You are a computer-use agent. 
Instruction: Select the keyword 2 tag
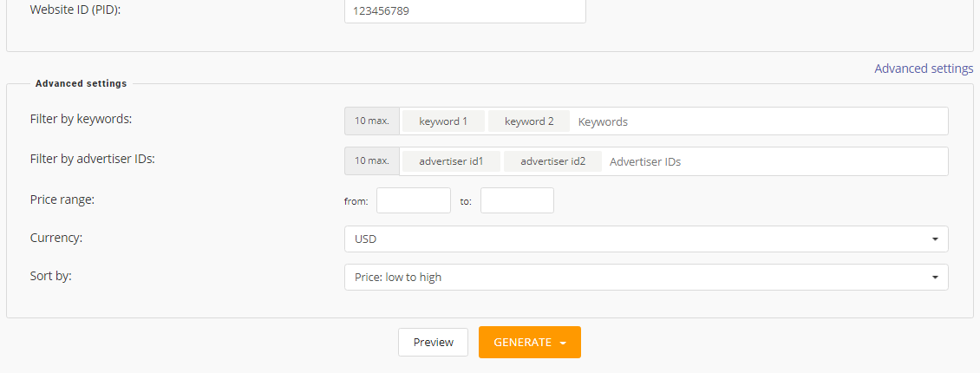point(529,121)
